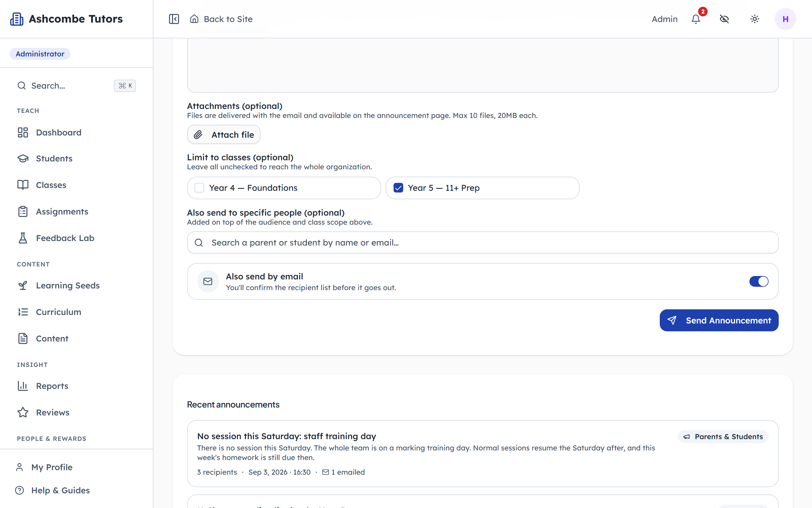Screen dimensions: 812x508
Task: Click the Parents & Students audience tag
Action: coord(723,436)
